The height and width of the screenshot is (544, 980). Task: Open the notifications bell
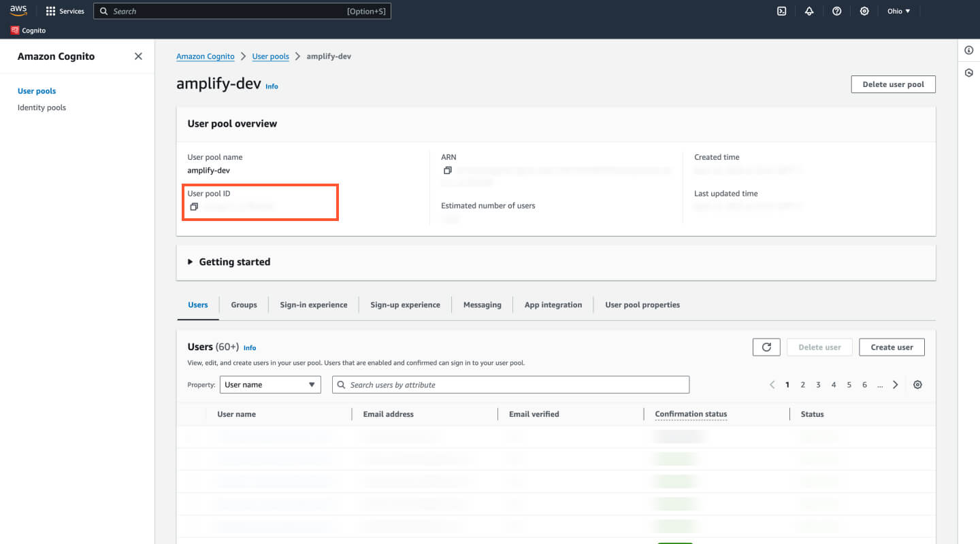click(x=809, y=11)
